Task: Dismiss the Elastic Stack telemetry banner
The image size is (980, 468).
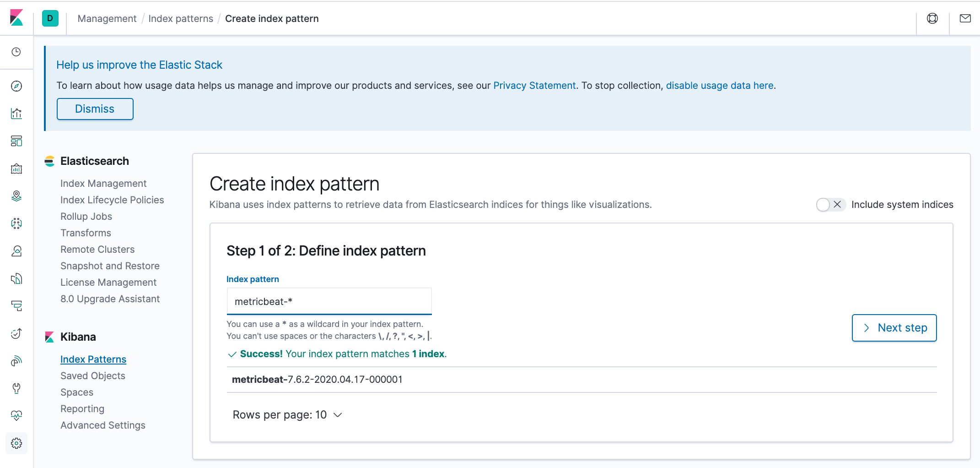Action: point(95,109)
